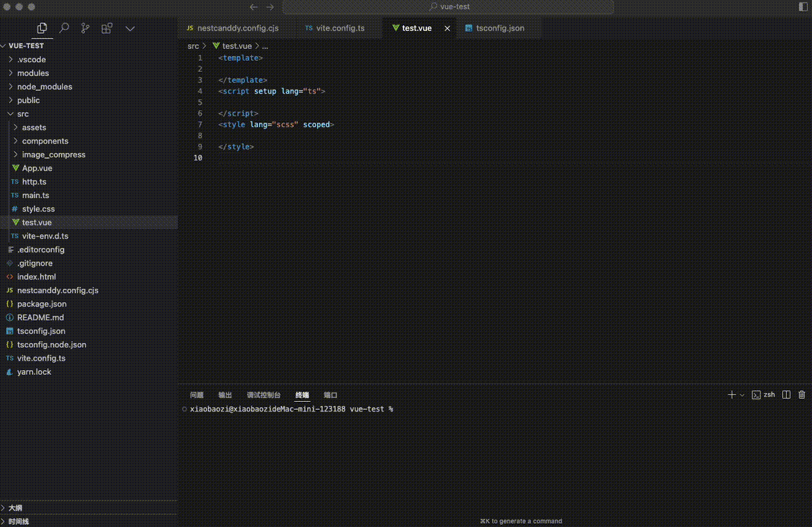Split the terminal
Viewport: 812px width, 527px height.
click(786, 394)
